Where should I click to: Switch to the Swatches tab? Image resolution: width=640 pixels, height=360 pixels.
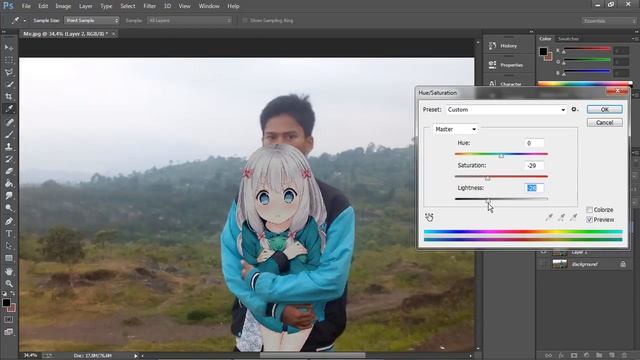coord(568,39)
